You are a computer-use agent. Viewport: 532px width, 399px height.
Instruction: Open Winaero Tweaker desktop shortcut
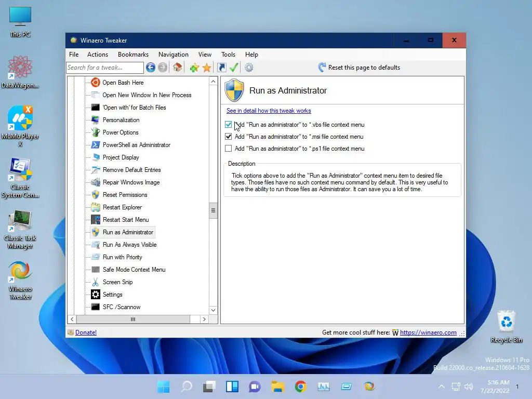click(20, 280)
